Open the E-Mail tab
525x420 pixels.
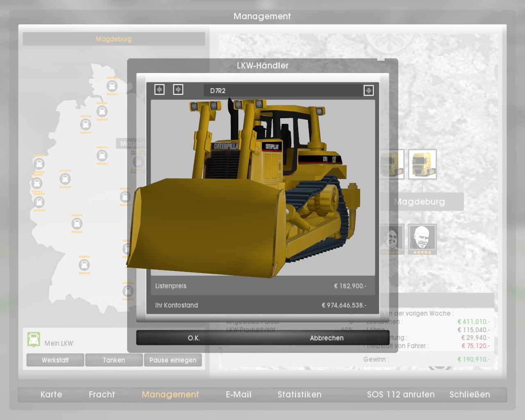tap(239, 395)
